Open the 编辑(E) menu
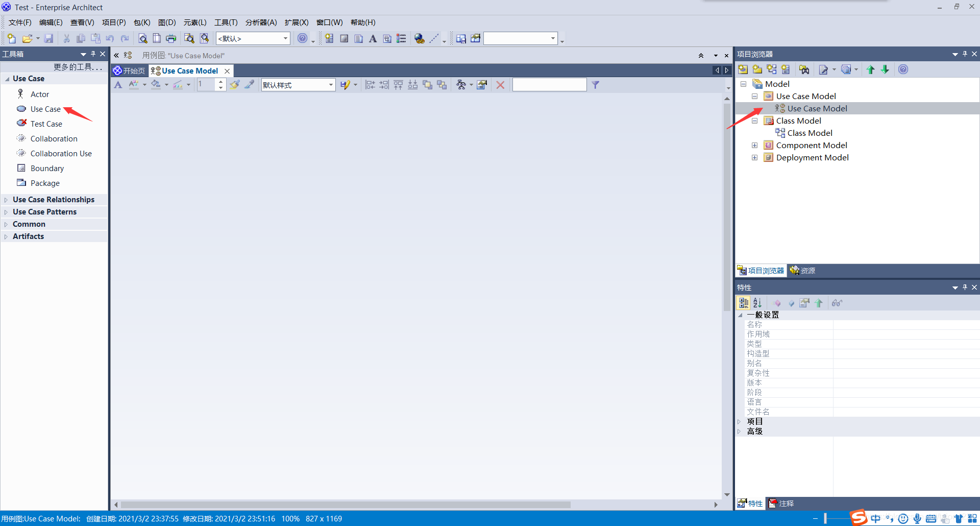 click(51, 22)
